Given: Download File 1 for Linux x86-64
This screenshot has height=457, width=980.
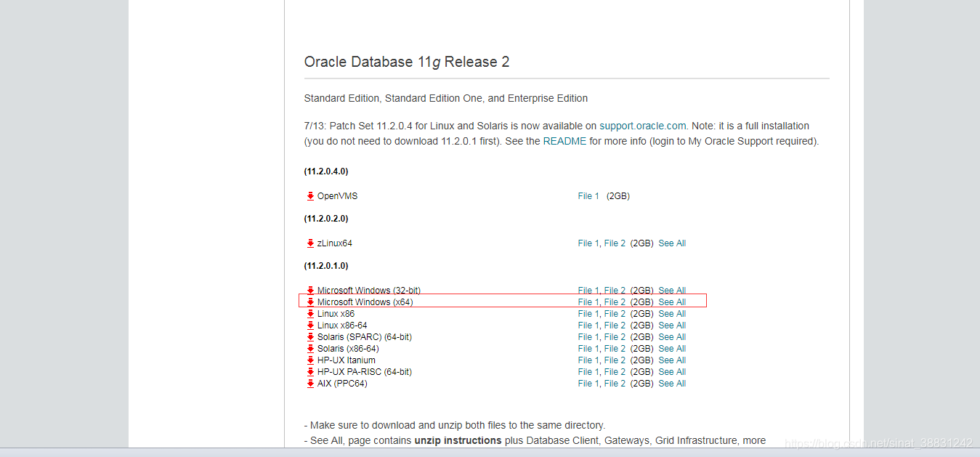Looking at the screenshot, I should coord(588,325).
